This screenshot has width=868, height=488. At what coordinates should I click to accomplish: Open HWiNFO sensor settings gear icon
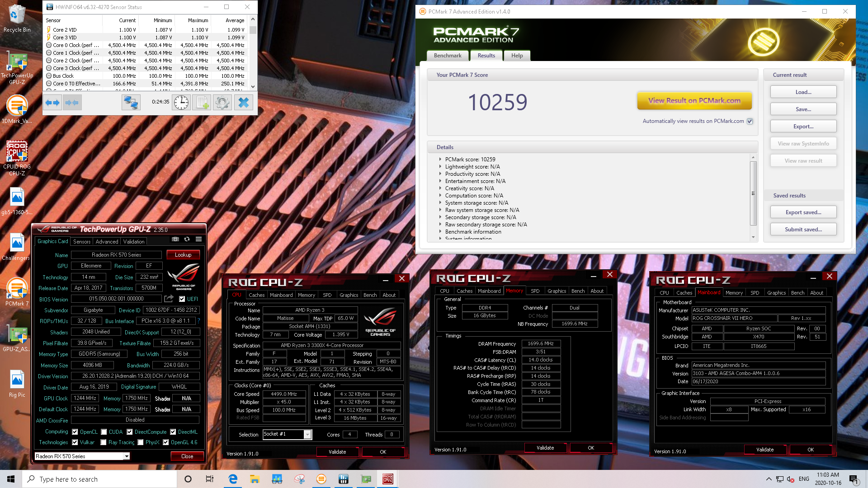(222, 103)
